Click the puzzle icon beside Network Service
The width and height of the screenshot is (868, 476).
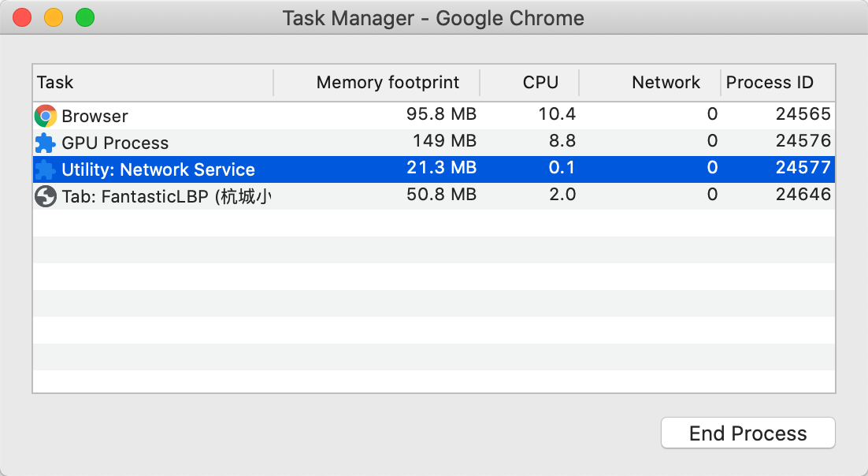coord(46,169)
